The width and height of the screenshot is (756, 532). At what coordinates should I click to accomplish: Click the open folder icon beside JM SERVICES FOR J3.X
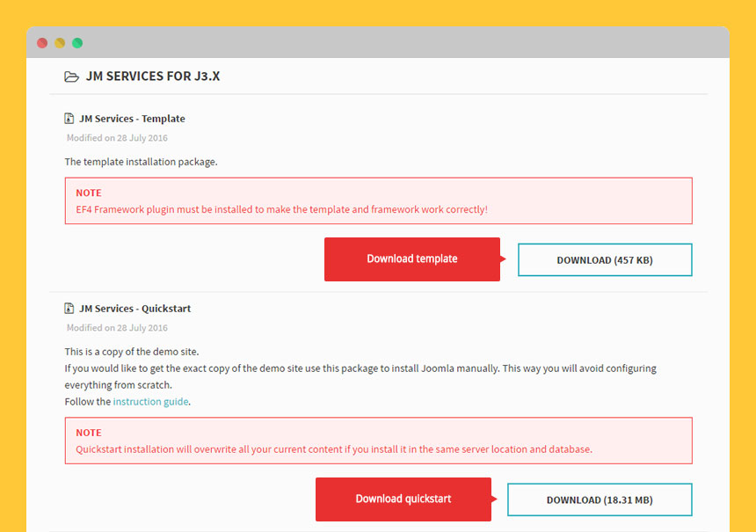71,77
